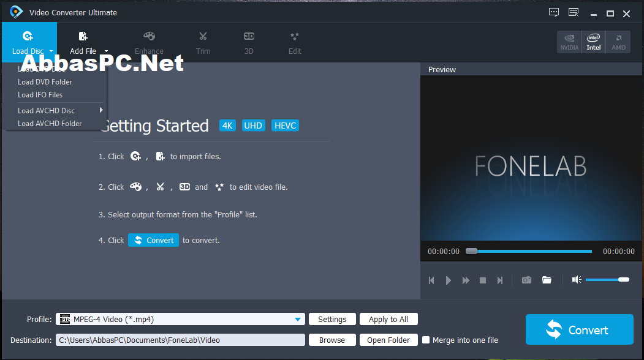Click the HEVC badge
Image resolution: width=644 pixels, height=360 pixels.
[285, 126]
